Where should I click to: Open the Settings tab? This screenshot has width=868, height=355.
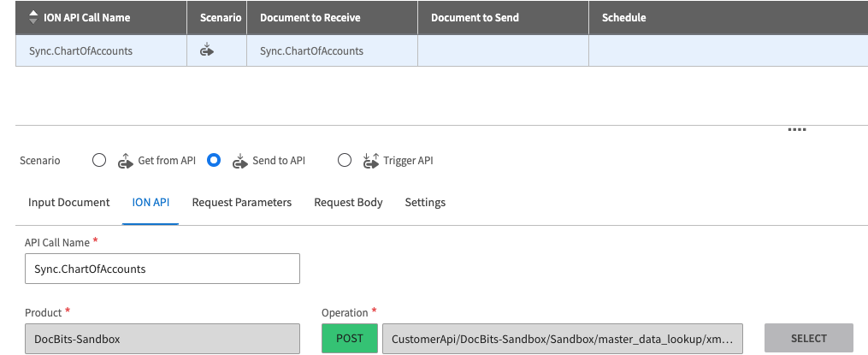point(425,203)
